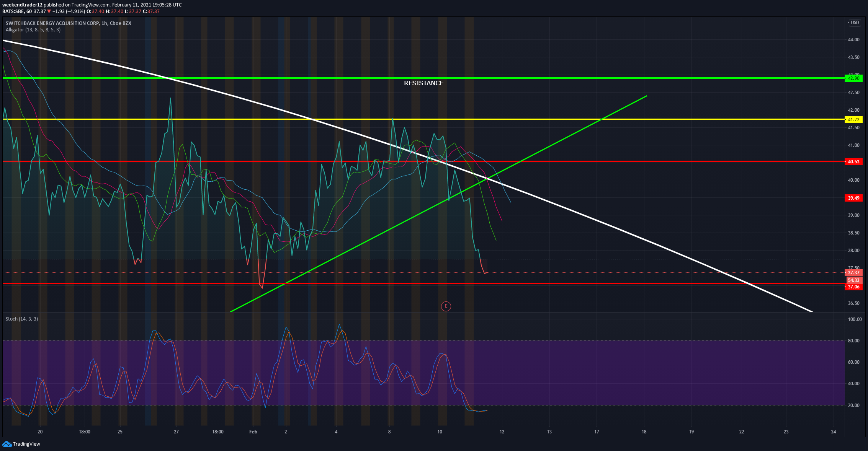Image resolution: width=868 pixels, height=451 pixels.
Task: Click the 36.50 price axis value
Action: (x=853, y=303)
